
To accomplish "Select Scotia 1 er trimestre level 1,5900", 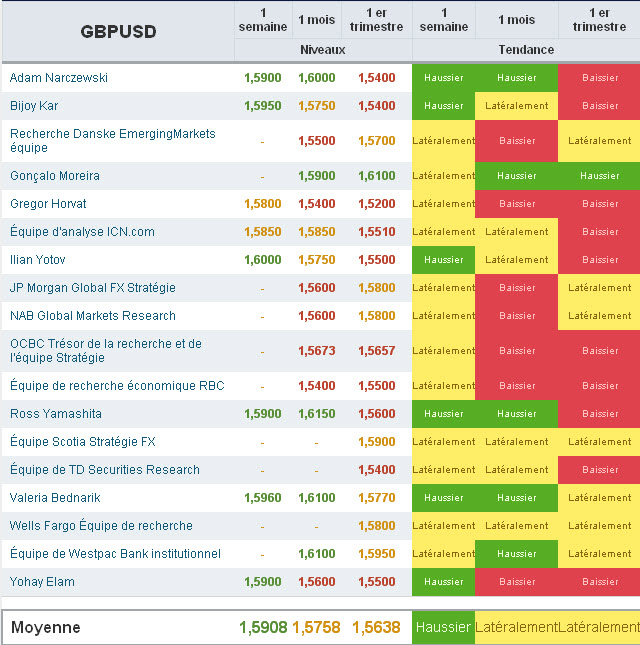I will pos(377,441).
